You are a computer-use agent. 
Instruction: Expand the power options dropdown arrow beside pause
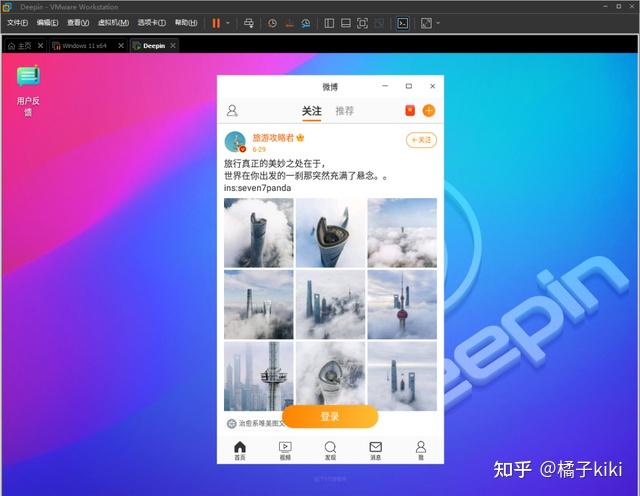[x=228, y=23]
